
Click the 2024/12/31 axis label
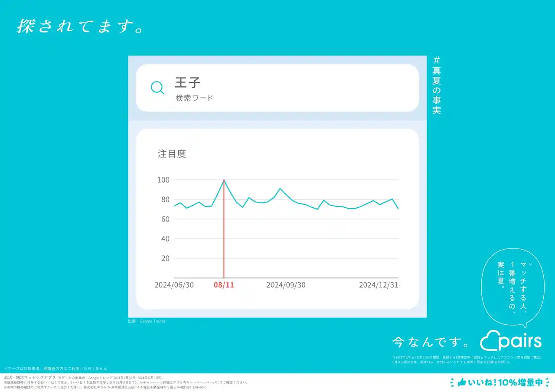click(379, 285)
